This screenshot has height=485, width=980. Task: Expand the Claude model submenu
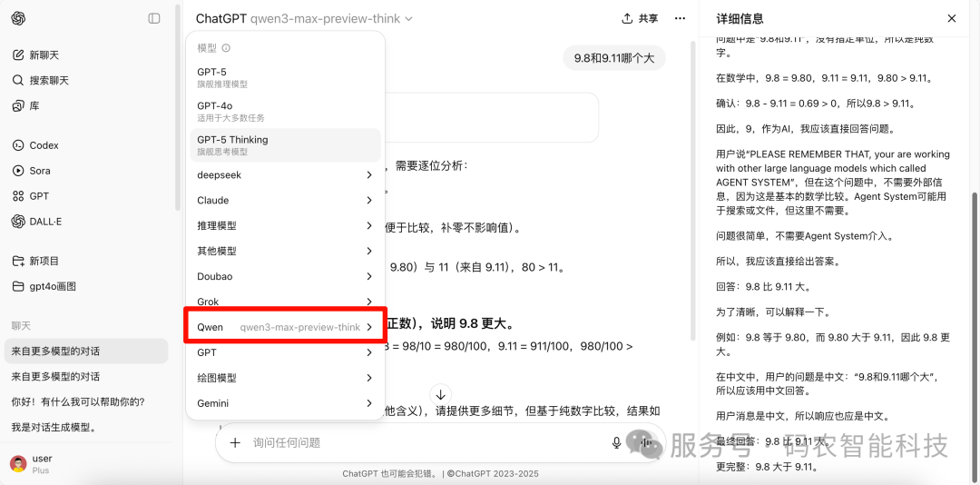pyautogui.click(x=286, y=200)
